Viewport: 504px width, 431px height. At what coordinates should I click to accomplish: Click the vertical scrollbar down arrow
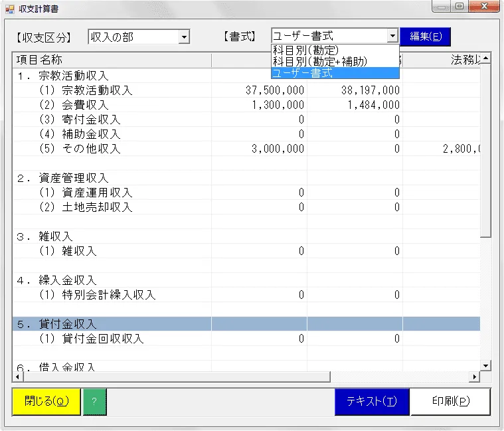click(485, 365)
